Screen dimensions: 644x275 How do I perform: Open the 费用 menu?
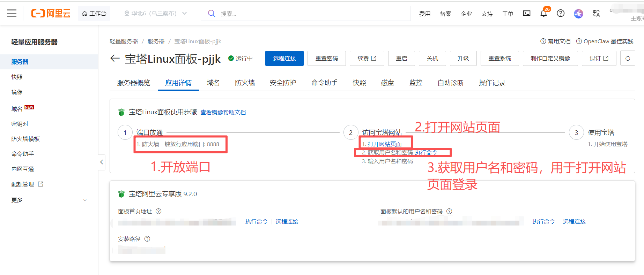(425, 14)
